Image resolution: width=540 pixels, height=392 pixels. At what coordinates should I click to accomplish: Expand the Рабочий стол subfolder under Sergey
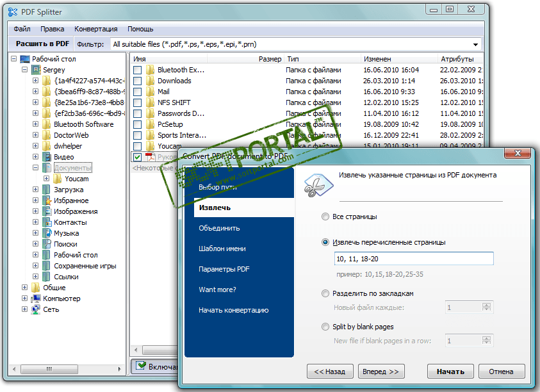(x=35, y=255)
